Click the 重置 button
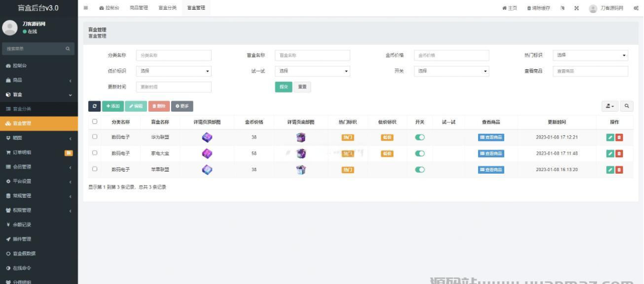Viewport: 644px width, 284px height. [x=302, y=87]
